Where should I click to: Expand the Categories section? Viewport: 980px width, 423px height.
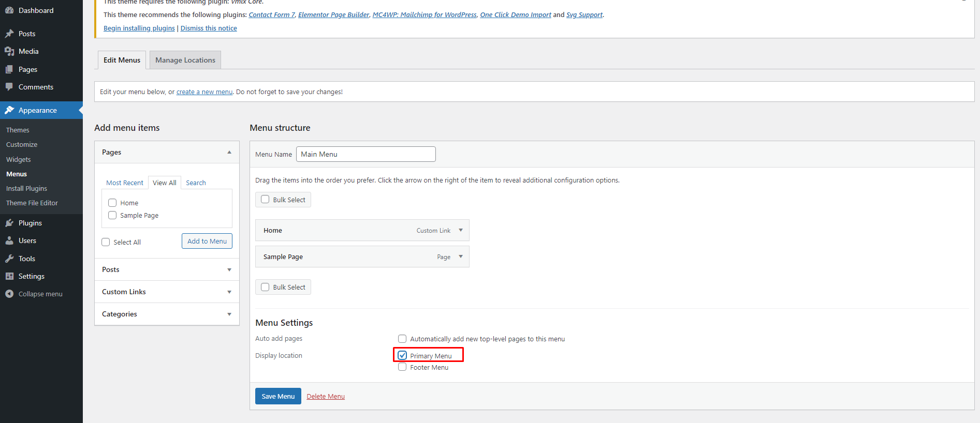(x=229, y=314)
